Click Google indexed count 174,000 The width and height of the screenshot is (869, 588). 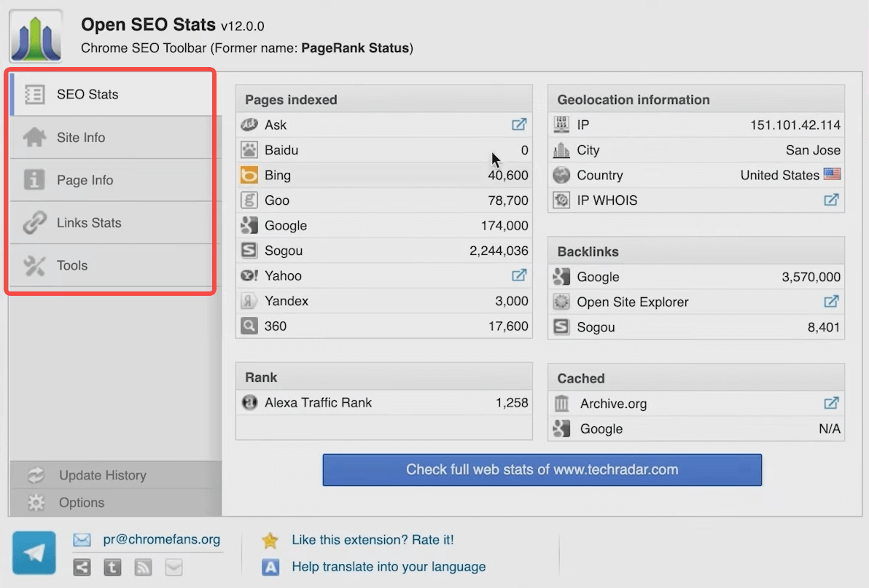tap(504, 225)
